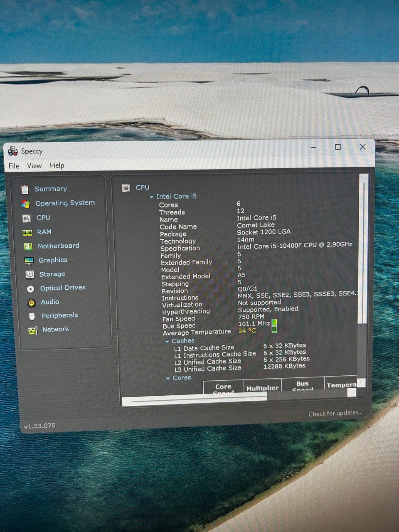Viewport: 399px width, 532px height.
Task: Click the 12288 KBytes L3 cache value
Action: coord(284,366)
